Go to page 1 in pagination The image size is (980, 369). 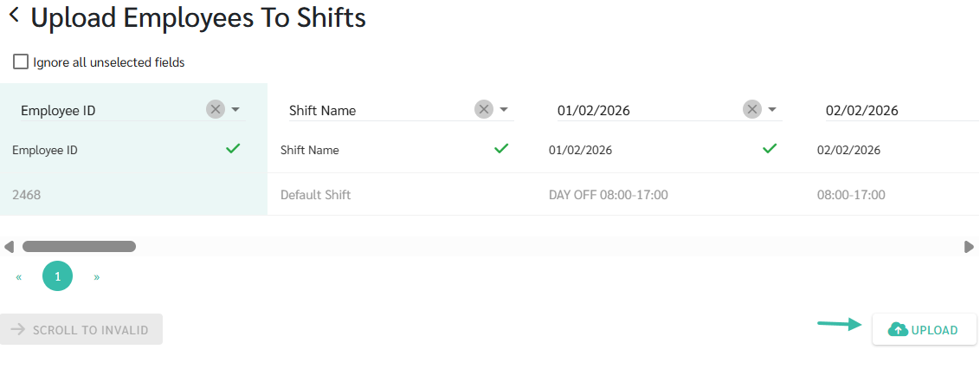click(57, 276)
